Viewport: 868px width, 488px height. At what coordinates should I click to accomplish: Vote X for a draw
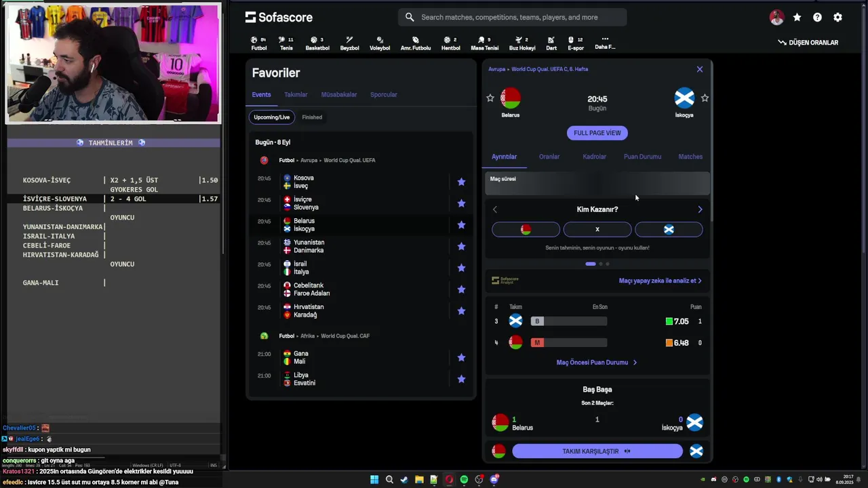click(597, 230)
